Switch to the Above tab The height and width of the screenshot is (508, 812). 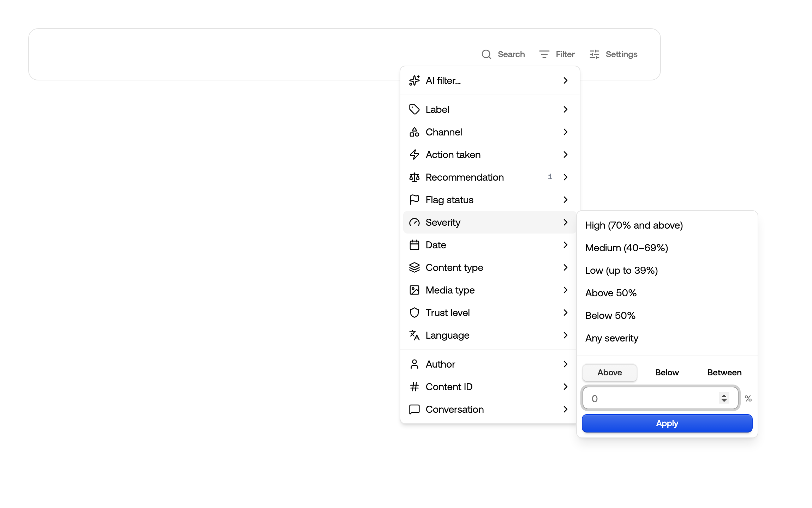click(x=610, y=373)
